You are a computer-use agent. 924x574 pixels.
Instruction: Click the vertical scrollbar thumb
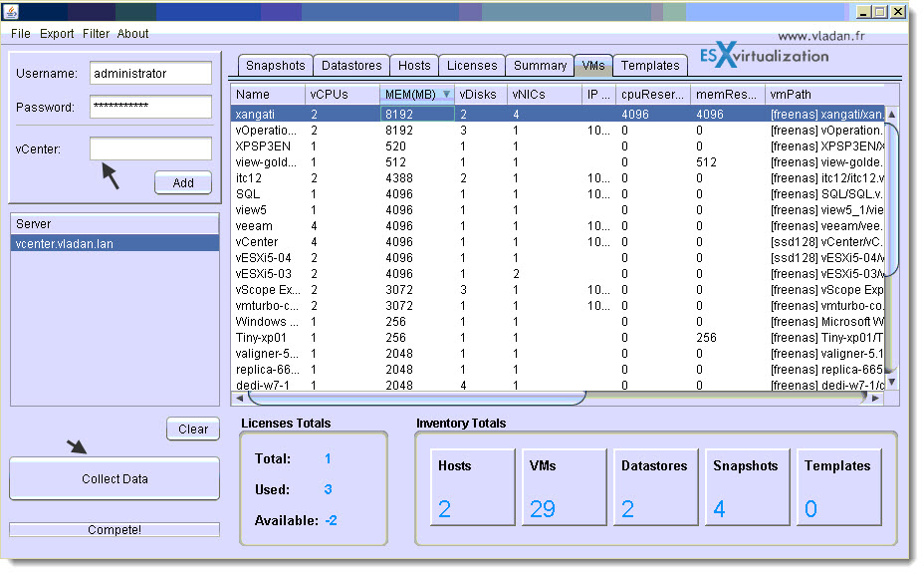[x=892, y=198]
